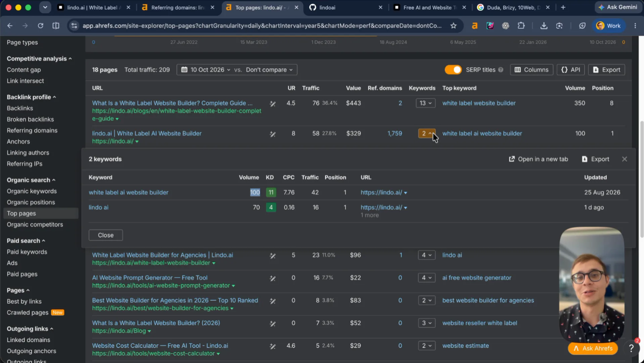Close the keywords panel with X icon
Viewport: 644px width, 363px height.
[x=624, y=159]
